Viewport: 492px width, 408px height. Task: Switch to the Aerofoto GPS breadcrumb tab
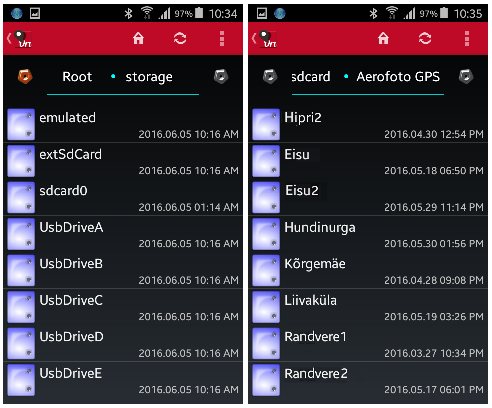click(398, 77)
